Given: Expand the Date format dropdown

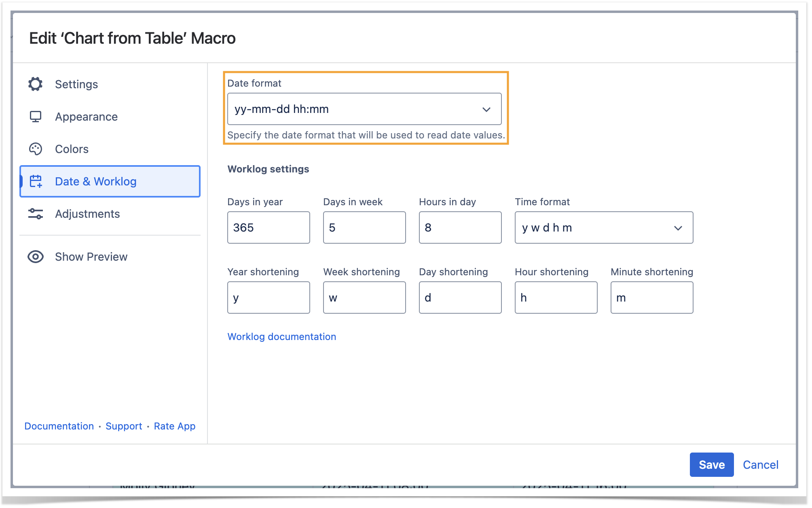Looking at the screenshot, I should click(364, 109).
